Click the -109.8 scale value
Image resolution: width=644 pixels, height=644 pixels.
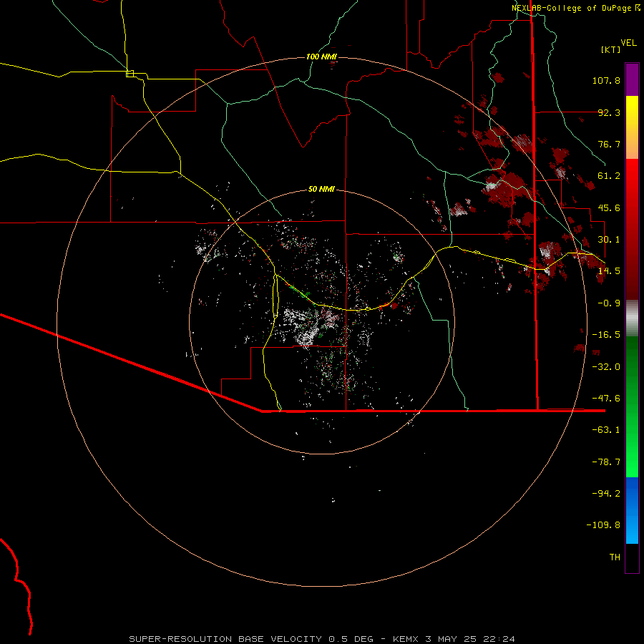[x=603, y=525]
